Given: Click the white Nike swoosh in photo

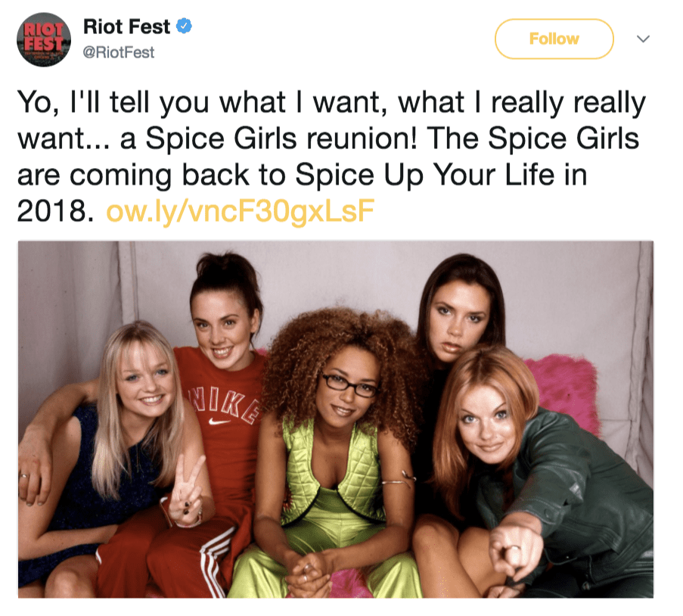Looking at the screenshot, I should [219, 421].
